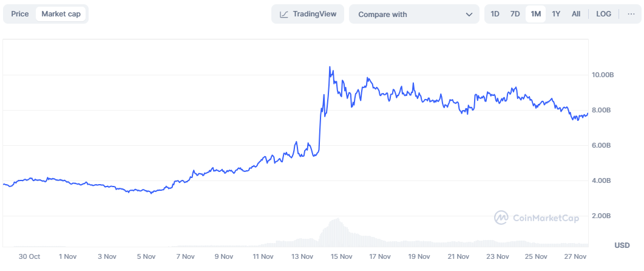Click the 15 Nov date axis label
This screenshot has height=271, width=644.
pyautogui.click(x=341, y=257)
